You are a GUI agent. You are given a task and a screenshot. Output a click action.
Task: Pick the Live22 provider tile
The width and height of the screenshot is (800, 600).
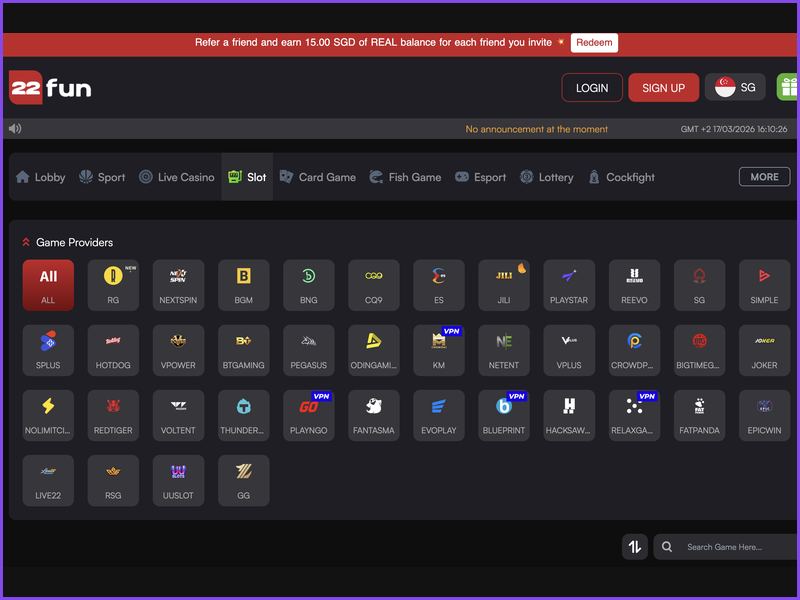click(48, 479)
